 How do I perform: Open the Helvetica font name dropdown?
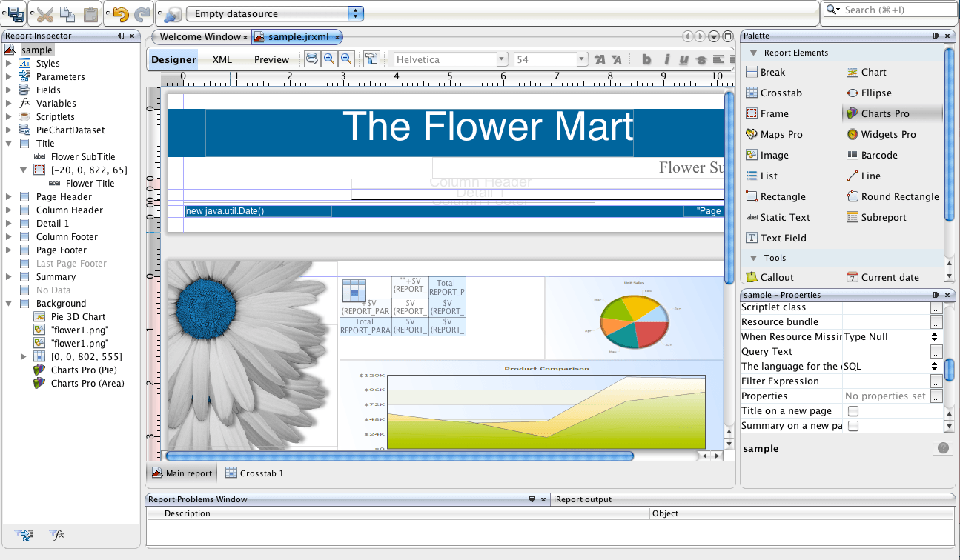tap(502, 59)
